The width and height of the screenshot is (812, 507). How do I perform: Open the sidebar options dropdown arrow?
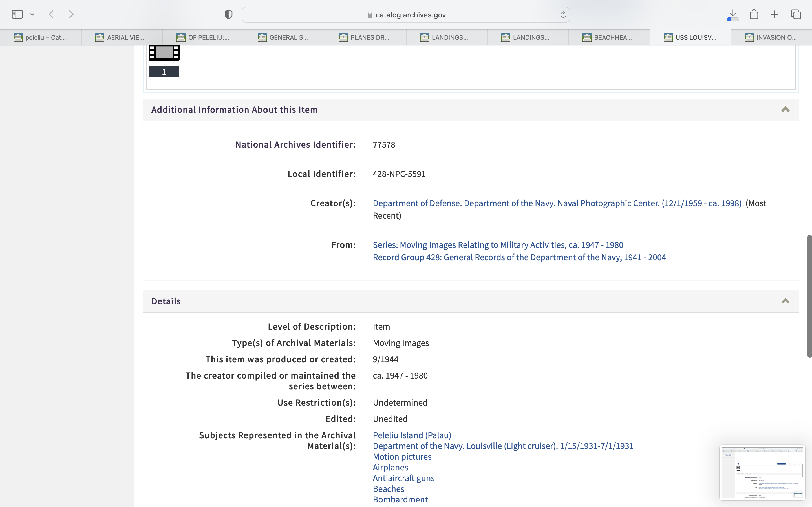32,14
